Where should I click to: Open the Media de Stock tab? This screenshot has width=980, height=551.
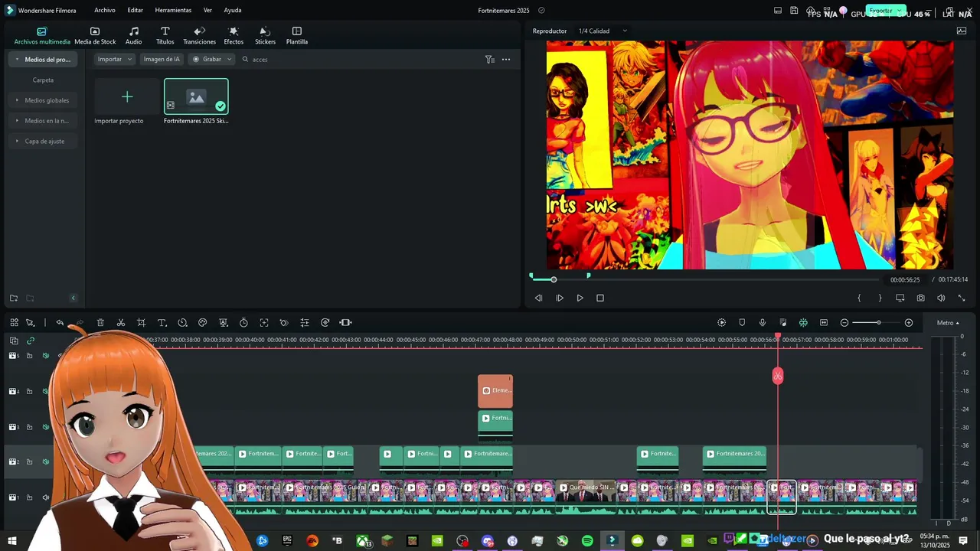tap(95, 36)
